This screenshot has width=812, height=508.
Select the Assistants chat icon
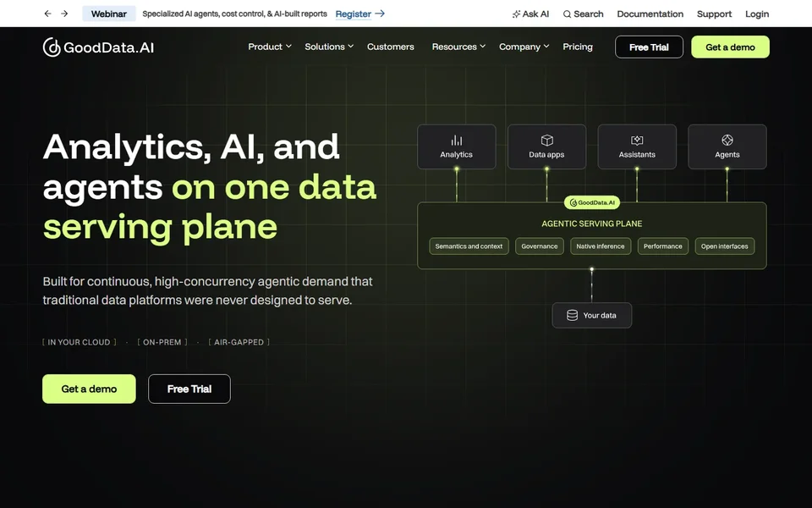637,140
